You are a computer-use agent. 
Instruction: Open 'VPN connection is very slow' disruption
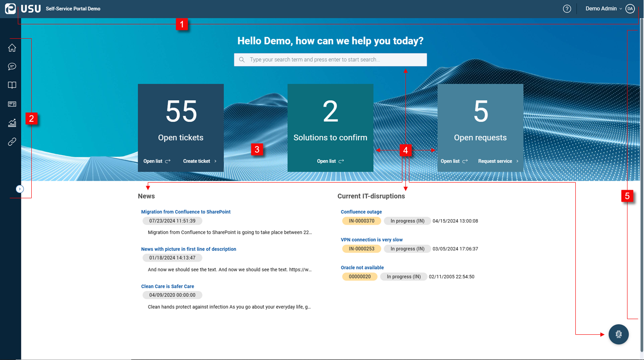(x=372, y=240)
